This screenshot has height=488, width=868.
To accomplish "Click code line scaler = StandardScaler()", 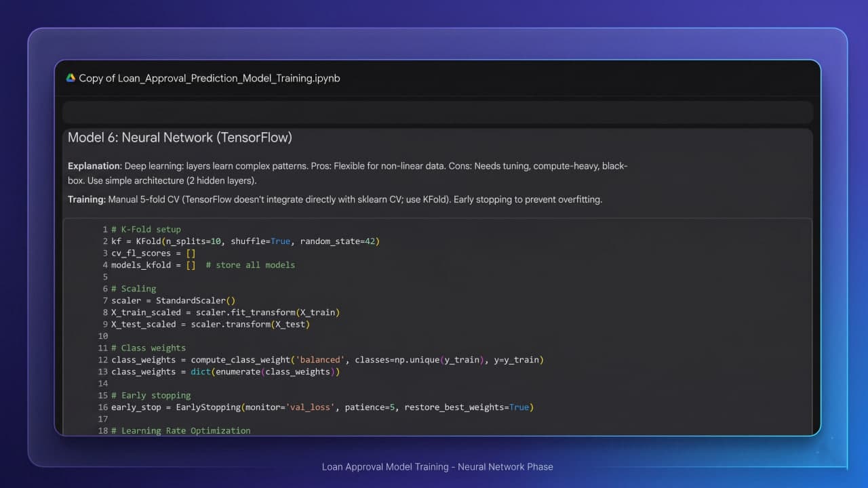I will 174,300.
